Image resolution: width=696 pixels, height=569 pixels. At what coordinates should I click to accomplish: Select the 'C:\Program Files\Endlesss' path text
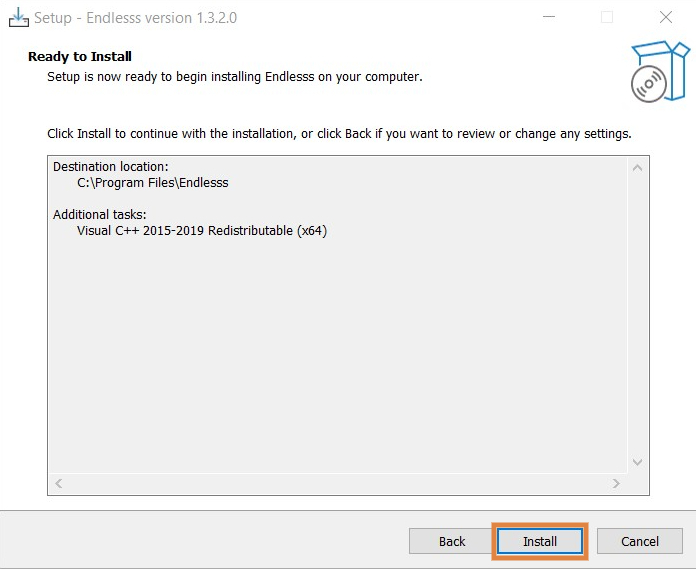(153, 183)
